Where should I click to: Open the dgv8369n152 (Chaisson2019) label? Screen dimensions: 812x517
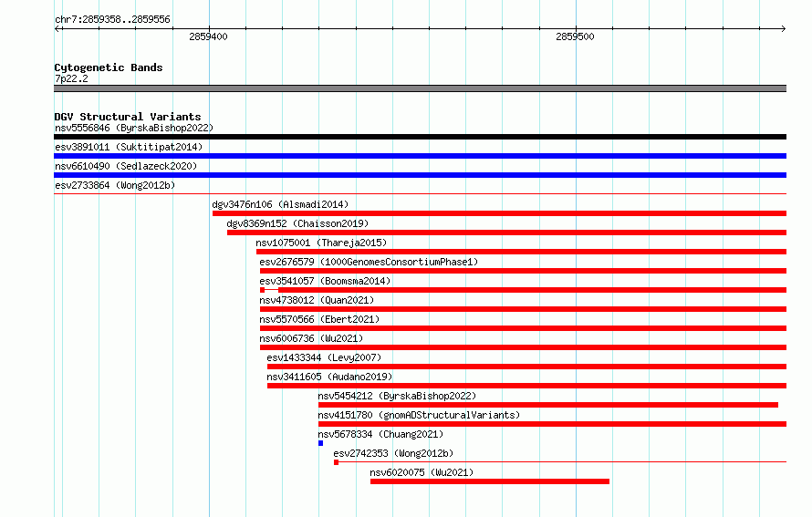point(297,223)
